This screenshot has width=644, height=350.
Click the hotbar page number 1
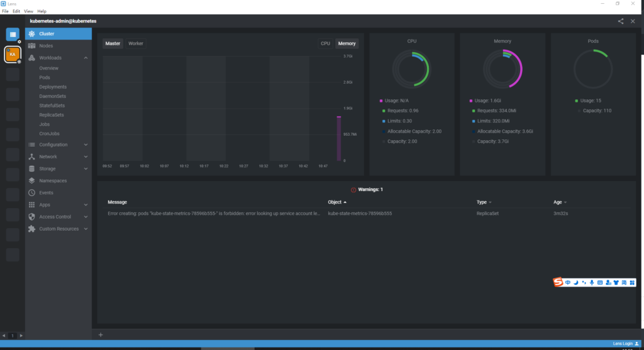[x=13, y=336]
